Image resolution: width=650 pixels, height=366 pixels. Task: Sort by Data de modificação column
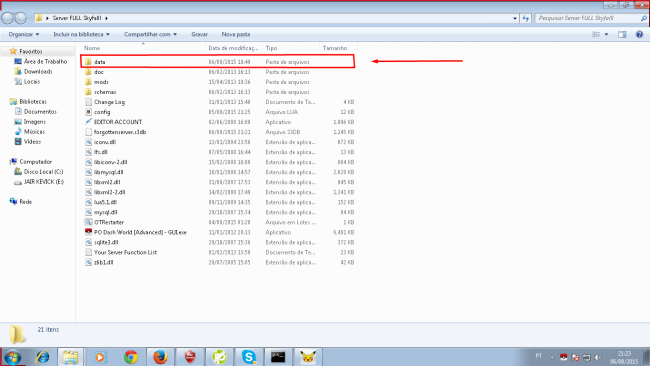tap(234, 48)
